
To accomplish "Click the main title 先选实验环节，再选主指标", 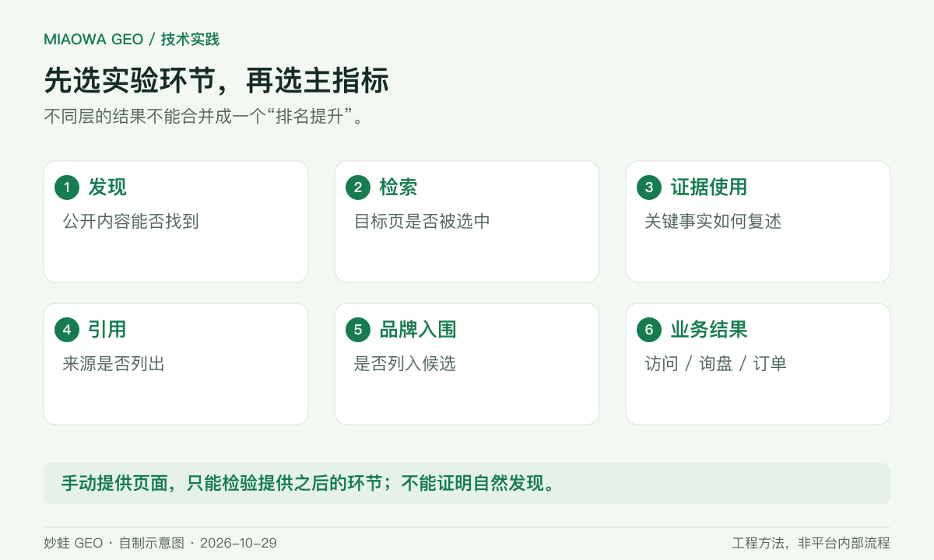I will (x=216, y=81).
